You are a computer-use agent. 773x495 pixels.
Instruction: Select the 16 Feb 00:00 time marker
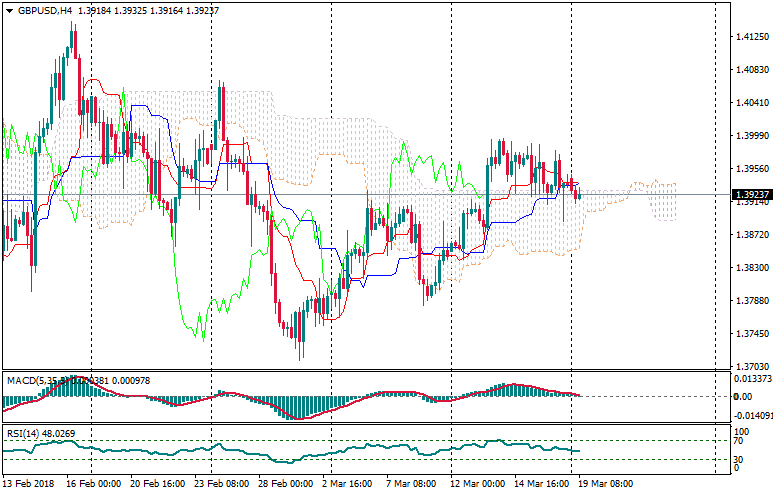coord(93,482)
